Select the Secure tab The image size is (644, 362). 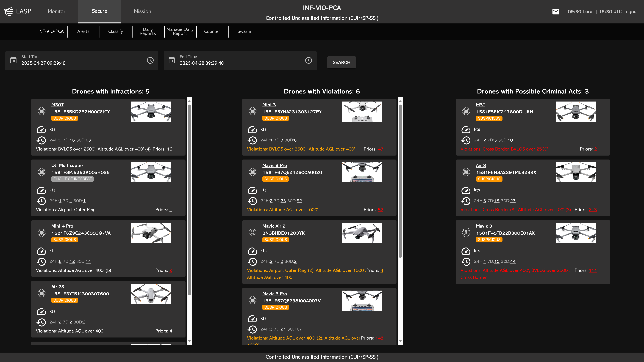coord(100,11)
